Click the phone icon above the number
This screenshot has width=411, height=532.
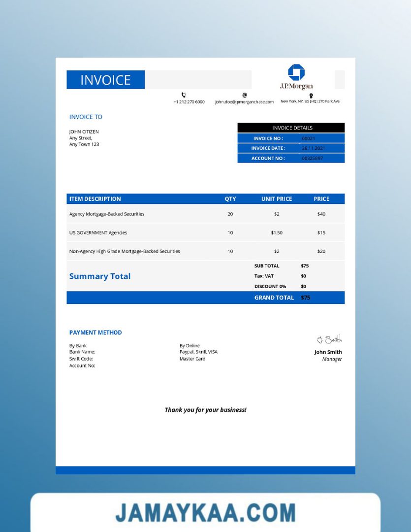pos(184,95)
